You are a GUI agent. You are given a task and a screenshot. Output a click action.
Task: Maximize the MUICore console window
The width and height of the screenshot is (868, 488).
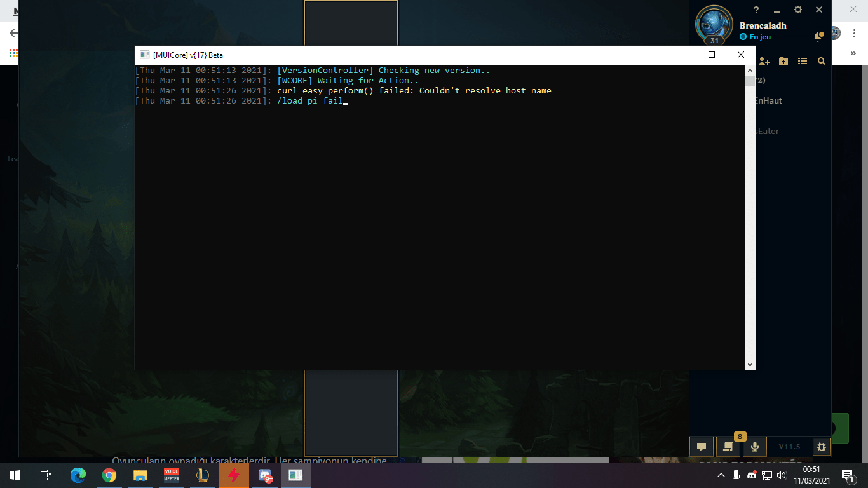[x=712, y=55]
